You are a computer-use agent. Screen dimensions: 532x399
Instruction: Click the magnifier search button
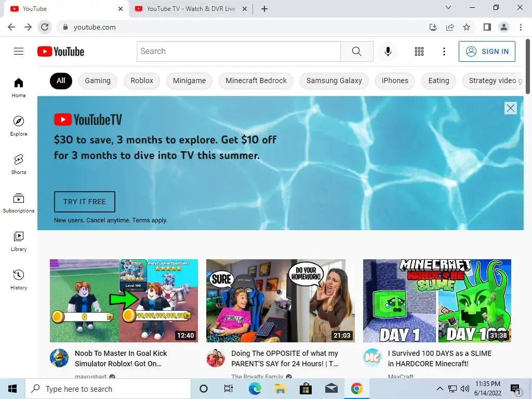point(356,51)
